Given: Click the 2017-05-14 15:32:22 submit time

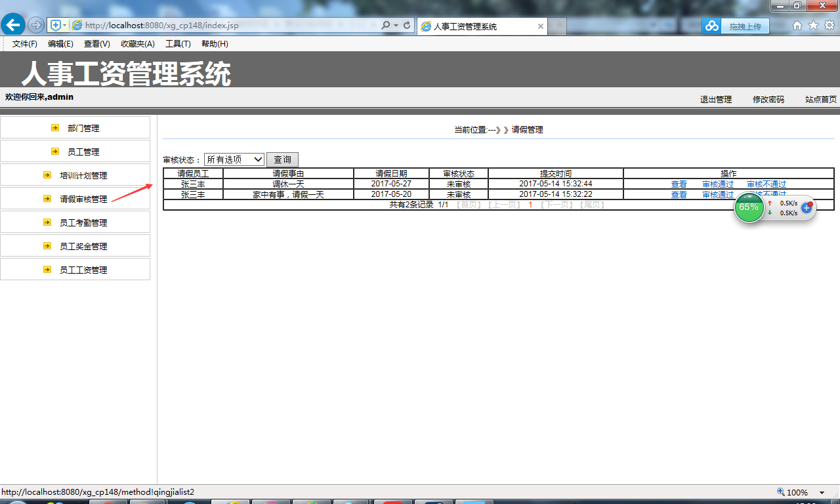Looking at the screenshot, I should pos(556,194).
